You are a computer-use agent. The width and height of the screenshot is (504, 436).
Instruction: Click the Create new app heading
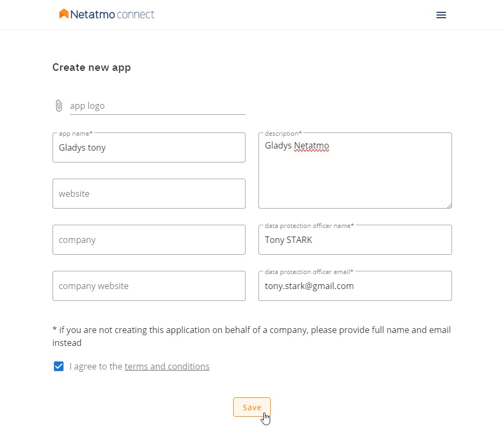click(x=91, y=67)
